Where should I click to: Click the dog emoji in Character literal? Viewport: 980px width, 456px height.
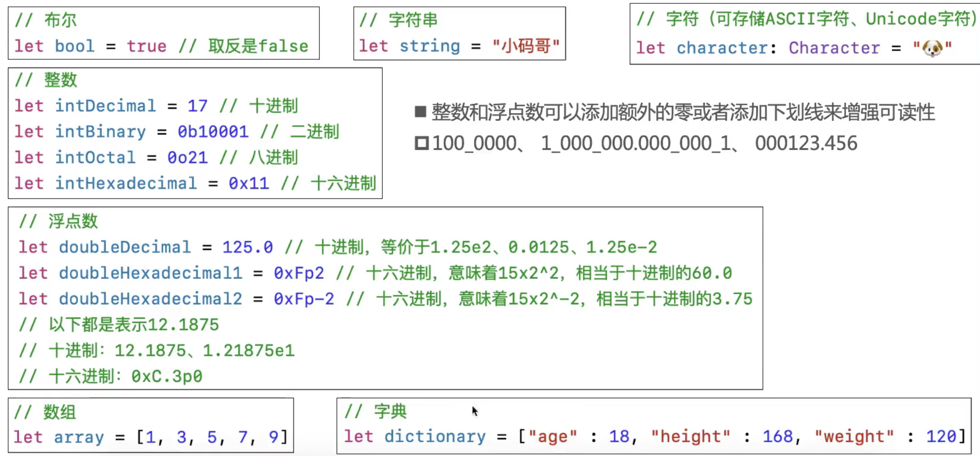pyautogui.click(x=932, y=48)
